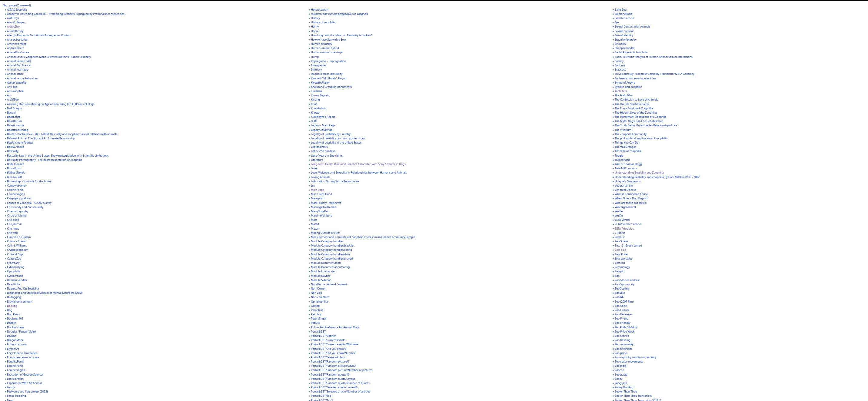
Task: Open Encyclopedia Dramatica link
Action: coord(22,353)
